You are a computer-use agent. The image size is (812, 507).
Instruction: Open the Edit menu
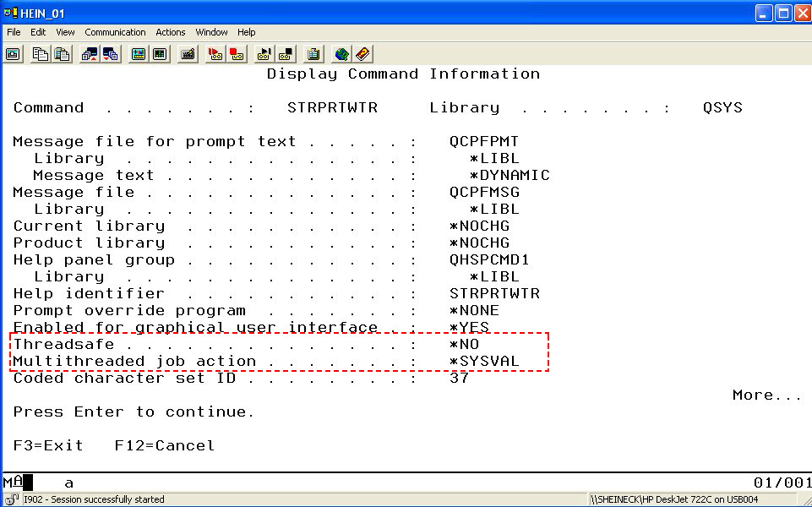(38, 32)
